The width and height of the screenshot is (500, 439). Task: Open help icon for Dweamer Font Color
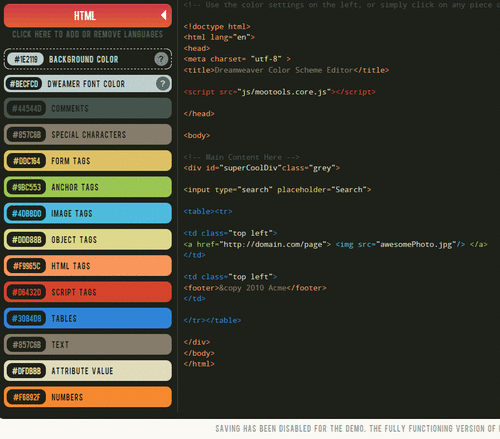(163, 84)
